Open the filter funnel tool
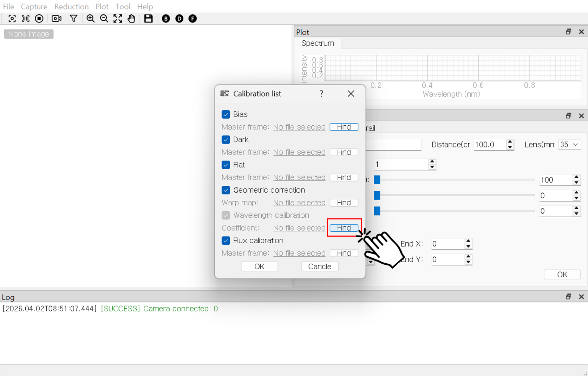588x376 pixels. tap(73, 19)
